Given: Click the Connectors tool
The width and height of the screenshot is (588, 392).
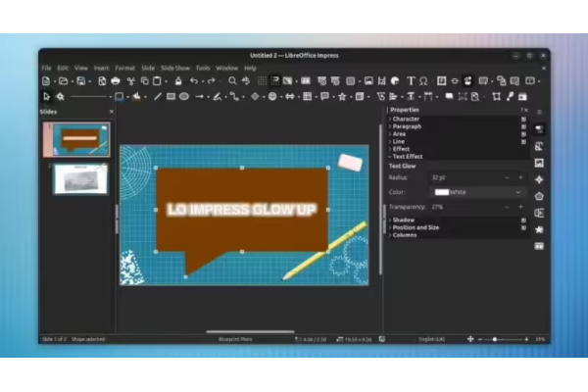Looking at the screenshot, I should point(235,97).
